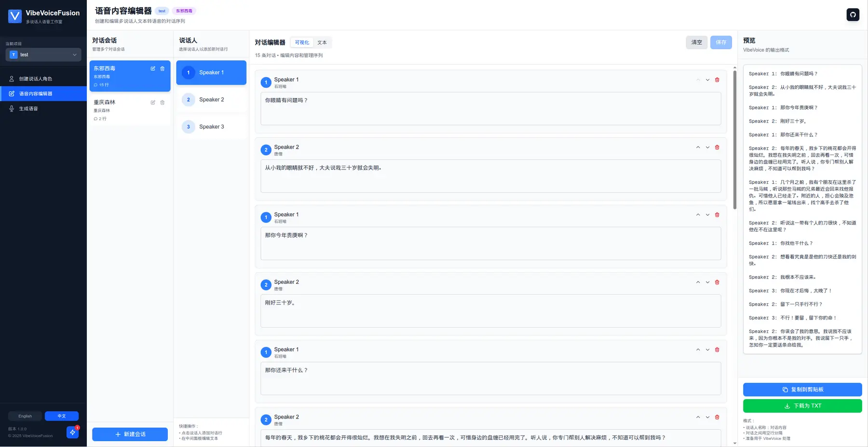868x447 pixels.
Task: Move second dialogue line up
Action: tap(698, 147)
